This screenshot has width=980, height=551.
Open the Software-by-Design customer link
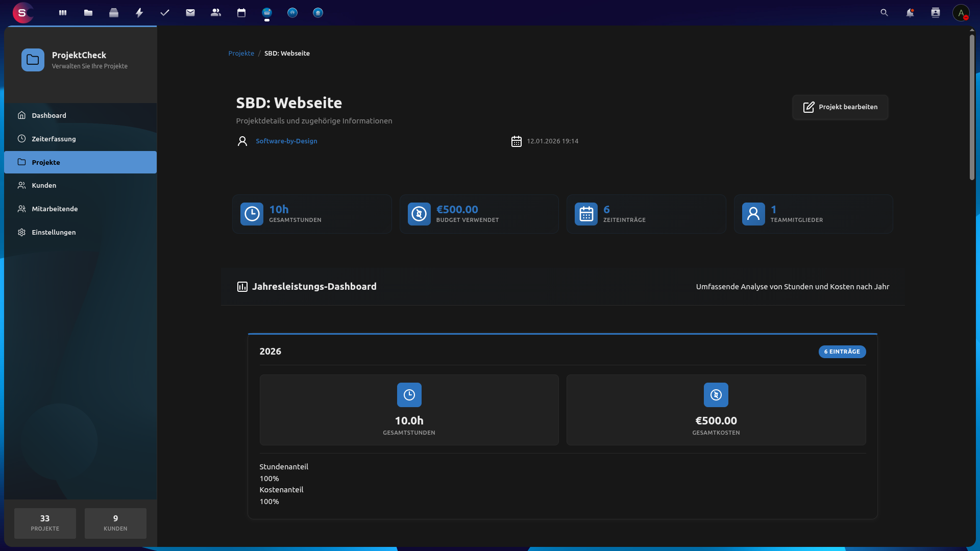click(286, 141)
